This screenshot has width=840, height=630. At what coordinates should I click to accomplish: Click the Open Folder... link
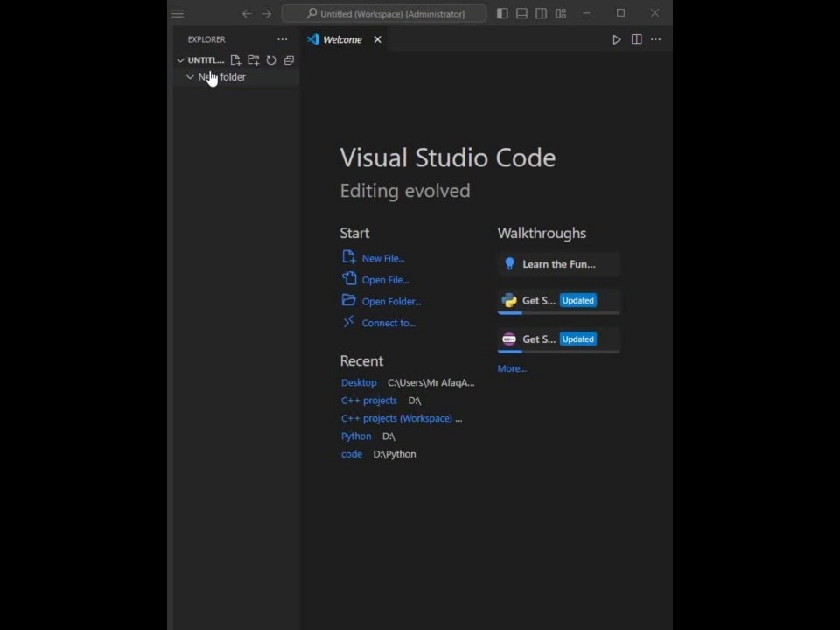coord(392,302)
